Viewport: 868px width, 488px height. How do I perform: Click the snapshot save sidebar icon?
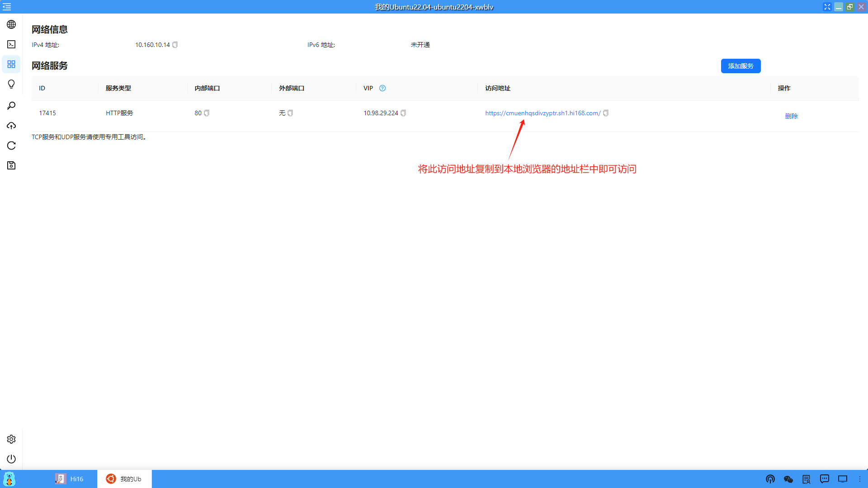(x=11, y=165)
